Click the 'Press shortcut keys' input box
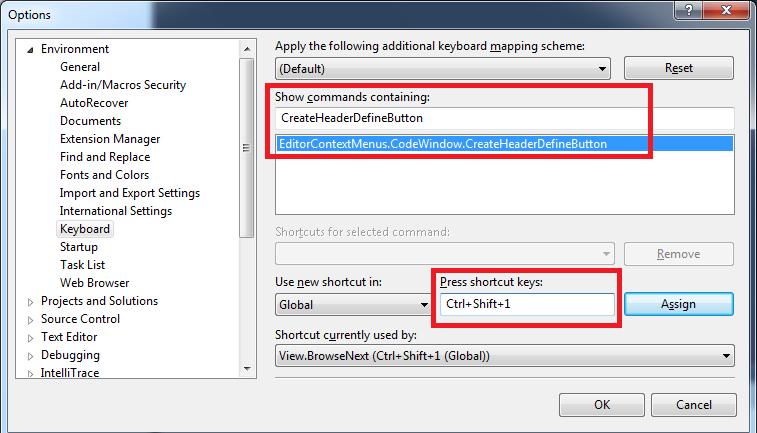The height and width of the screenshot is (433, 757). coord(527,304)
